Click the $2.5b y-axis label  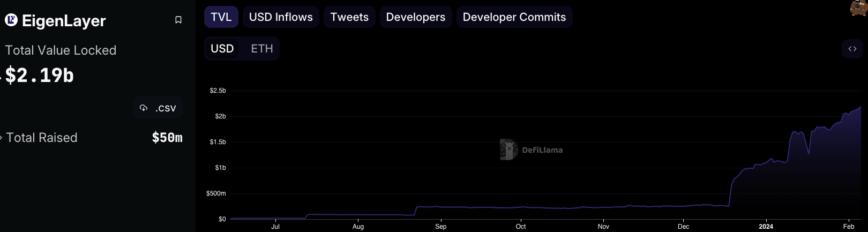218,91
